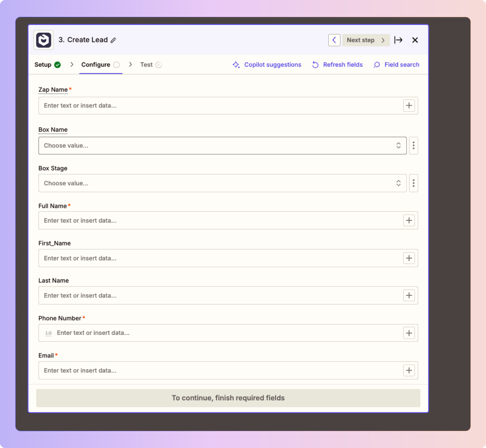Click the Last Name input field
The width and height of the screenshot is (486, 448).
point(228,295)
